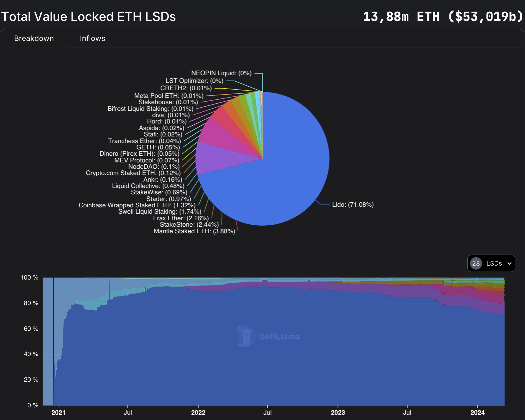
Task: Click the Total Value Locked ETH LSDs title
Action: click(89, 17)
